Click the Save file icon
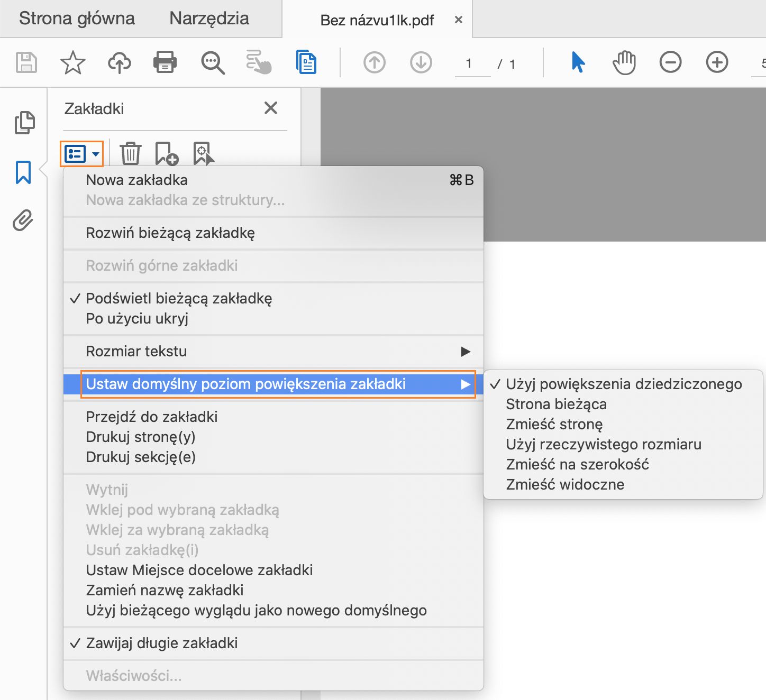Screen dimensions: 766x700 click(x=26, y=62)
